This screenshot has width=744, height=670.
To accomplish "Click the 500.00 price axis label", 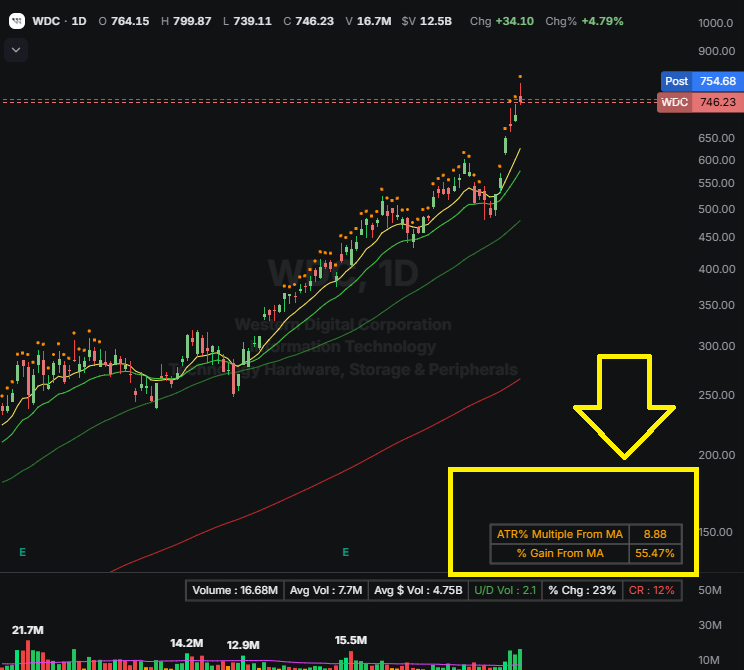I will pyautogui.click(x=716, y=209).
